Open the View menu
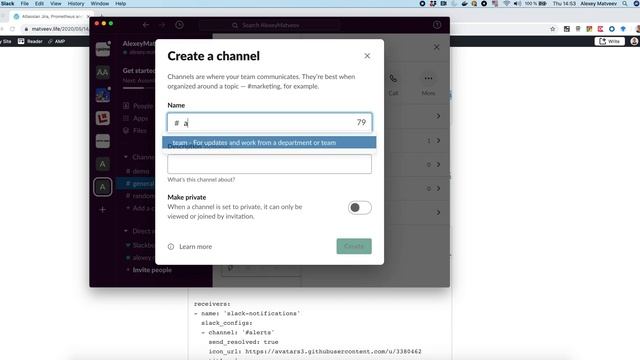Image resolution: width=640 pixels, height=360 pixels. pyautogui.click(x=56, y=4)
